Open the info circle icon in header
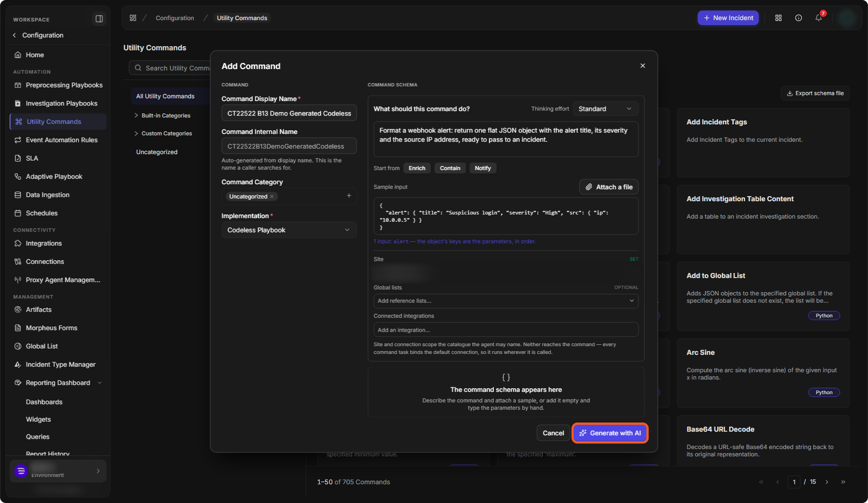The image size is (868, 503). [799, 18]
